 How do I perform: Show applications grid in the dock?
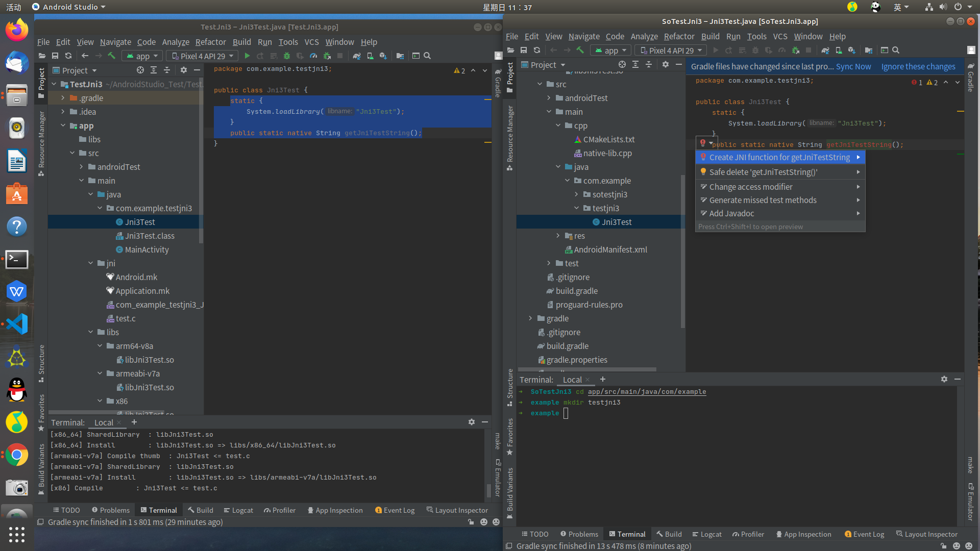tap(17, 534)
